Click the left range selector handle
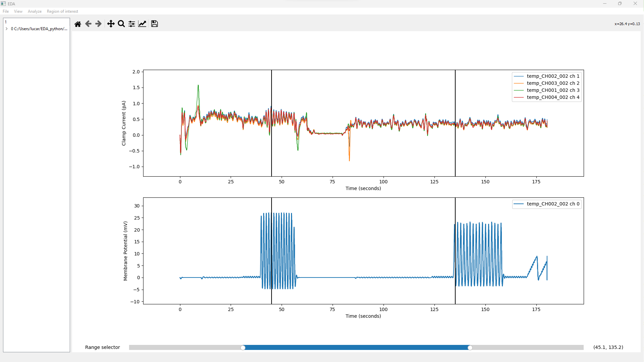 click(243, 348)
